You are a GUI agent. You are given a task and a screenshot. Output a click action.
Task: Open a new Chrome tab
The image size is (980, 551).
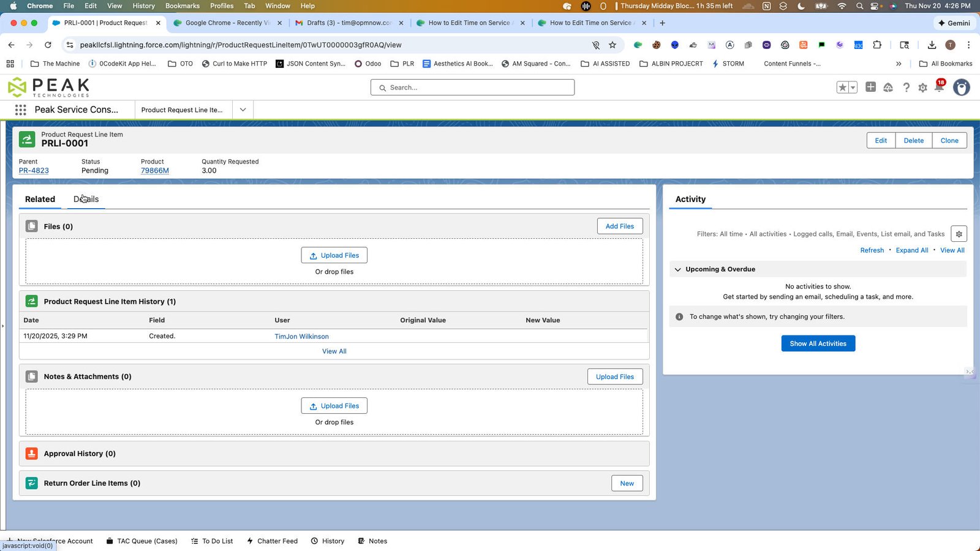662,23
